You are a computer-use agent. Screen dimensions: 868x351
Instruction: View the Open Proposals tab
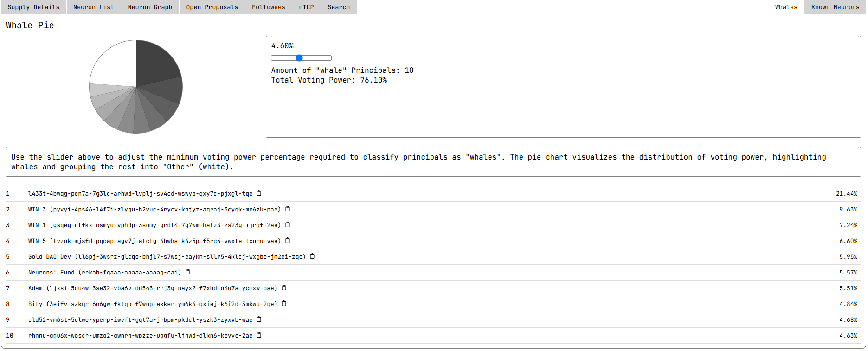212,7
